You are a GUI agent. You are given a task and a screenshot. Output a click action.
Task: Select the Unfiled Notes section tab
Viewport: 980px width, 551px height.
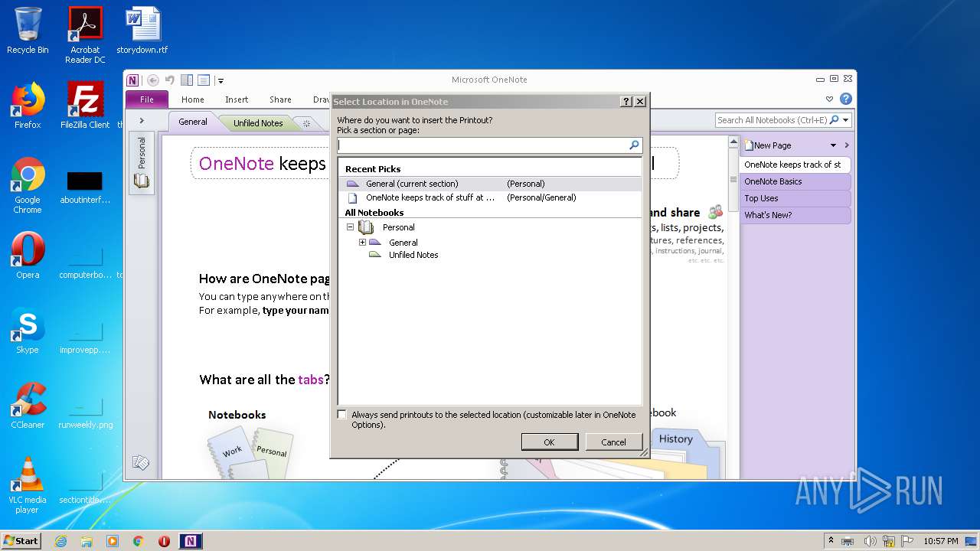pos(258,122)
